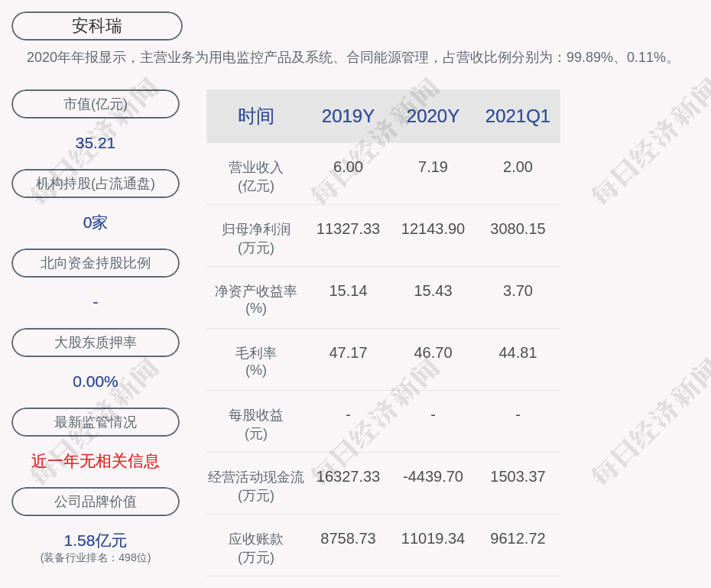Click the 机构持股(占流通盘) label
711x588 pixels.
96,184
